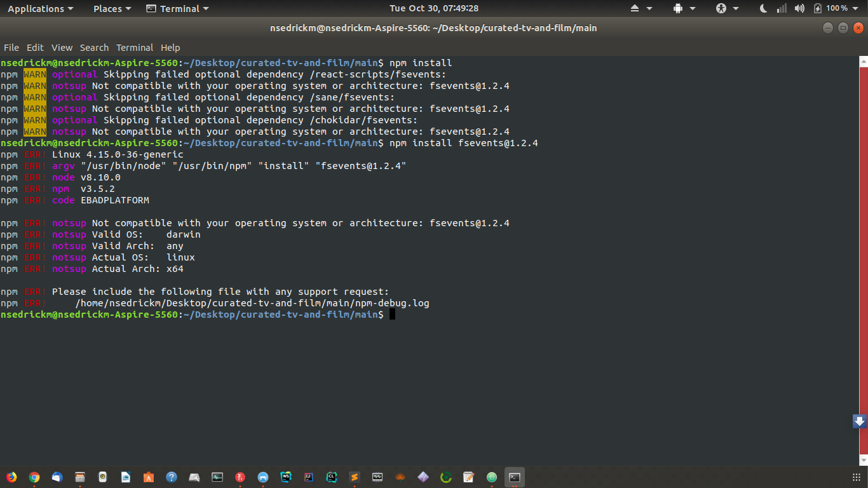Open Google Chrome from the dock

(x=34, y=477)
